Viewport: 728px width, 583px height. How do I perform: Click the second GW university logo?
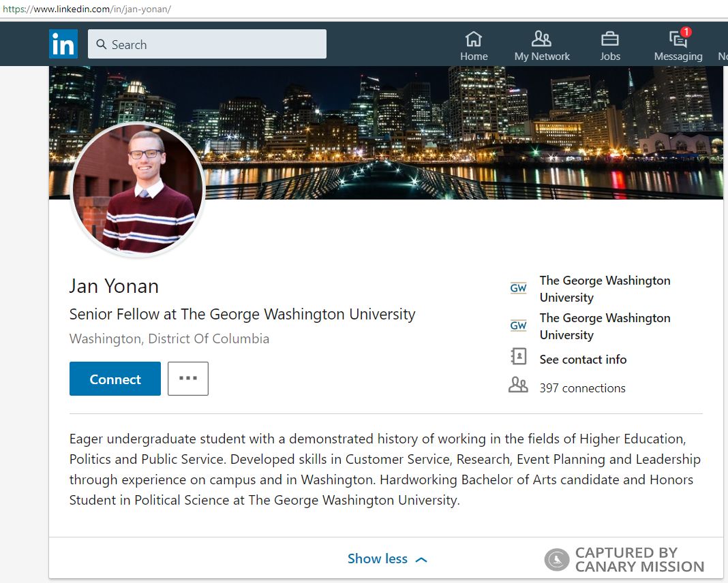pos(519,326)
